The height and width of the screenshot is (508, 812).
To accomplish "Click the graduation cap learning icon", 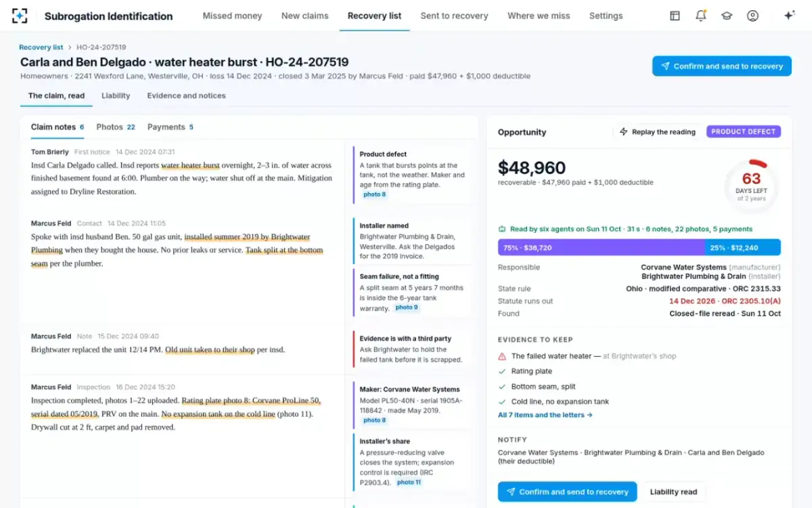I will click(727, 16).
